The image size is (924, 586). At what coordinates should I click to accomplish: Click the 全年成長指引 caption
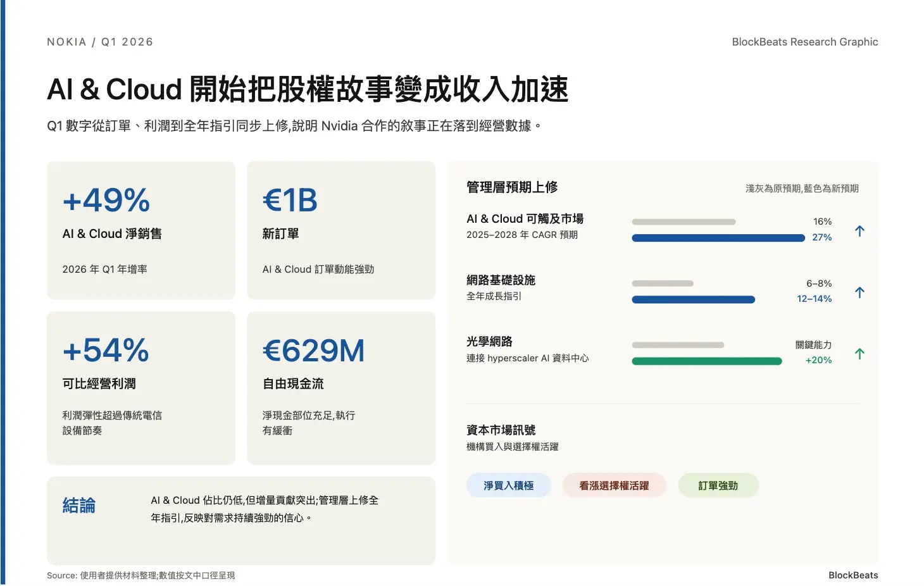[x=494, y=296]
